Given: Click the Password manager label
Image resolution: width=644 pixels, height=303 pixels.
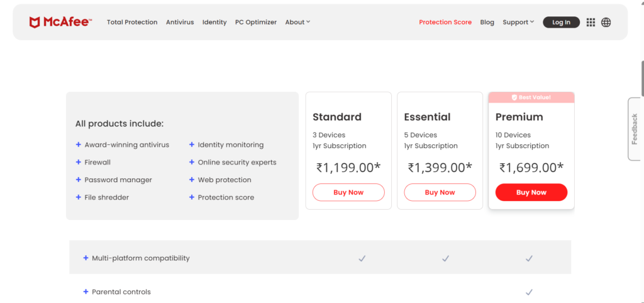Looking at the screenshot, I should pos(118,180).
